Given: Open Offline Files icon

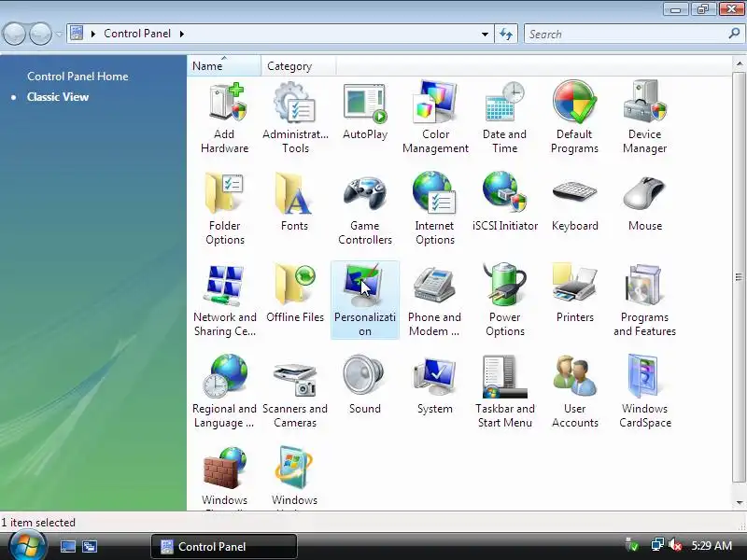Looking at the screenshot, I should 295,295.
